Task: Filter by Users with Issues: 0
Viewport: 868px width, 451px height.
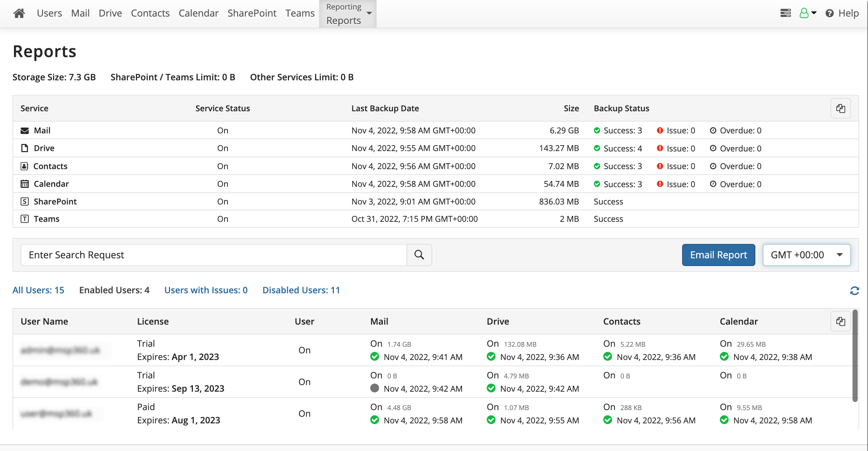Action: (206, 290)
